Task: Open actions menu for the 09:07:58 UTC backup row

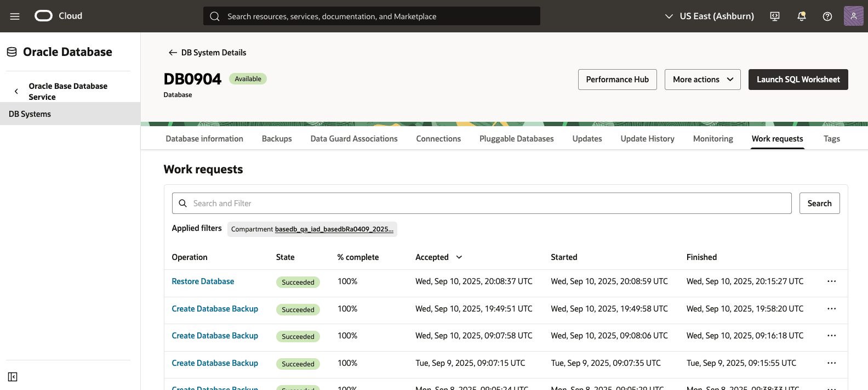Action: point(831,336)
